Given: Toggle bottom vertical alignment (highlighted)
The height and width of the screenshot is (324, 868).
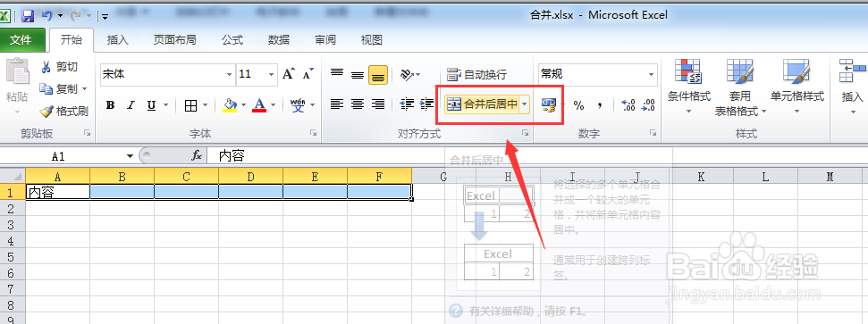Looking at the screenshot, I should (378, 75).
